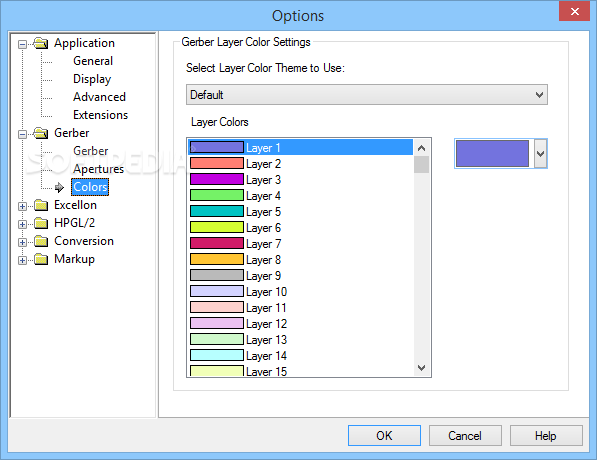Click the Layer 1 blue color swatch
Image resolution: width=597 pixels, height=460 pixels.
click(217, 147)
